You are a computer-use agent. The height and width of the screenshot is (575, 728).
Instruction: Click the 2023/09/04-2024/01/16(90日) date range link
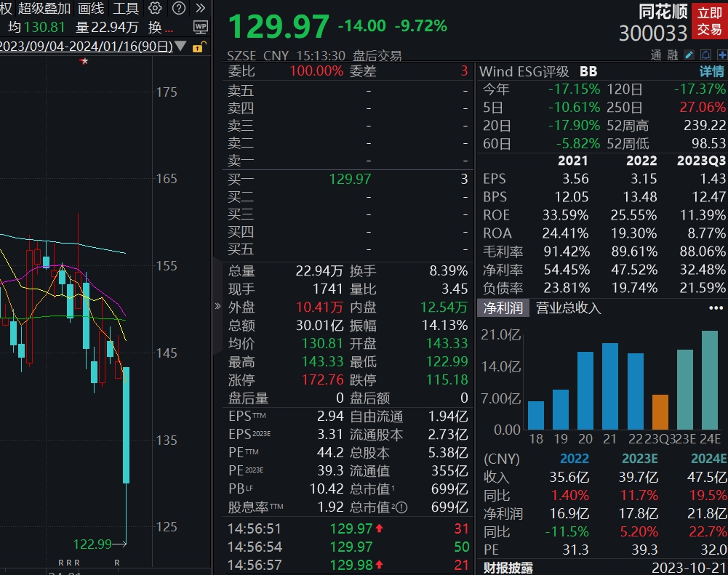tap(87, 47)
